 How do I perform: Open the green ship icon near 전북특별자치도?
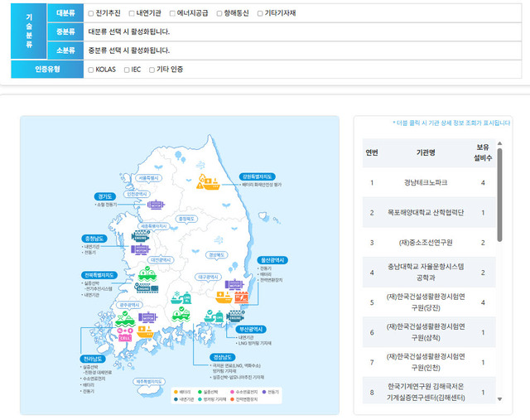tap(148, 274)
